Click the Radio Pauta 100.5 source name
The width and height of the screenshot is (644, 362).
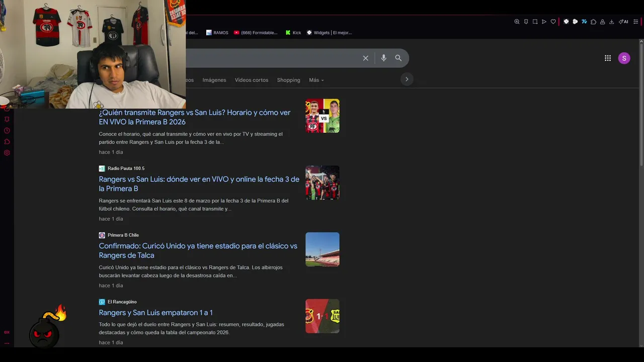126,168
